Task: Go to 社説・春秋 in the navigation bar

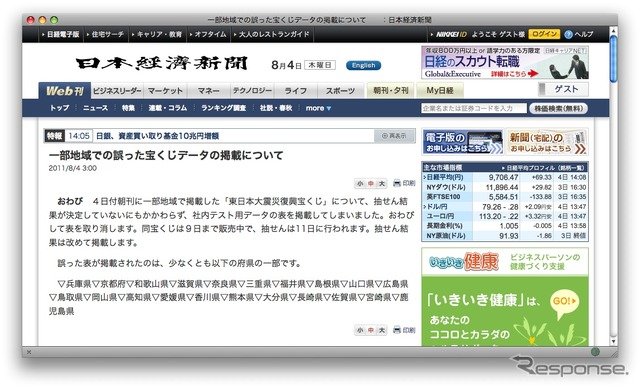Action: tap(276, 108)
